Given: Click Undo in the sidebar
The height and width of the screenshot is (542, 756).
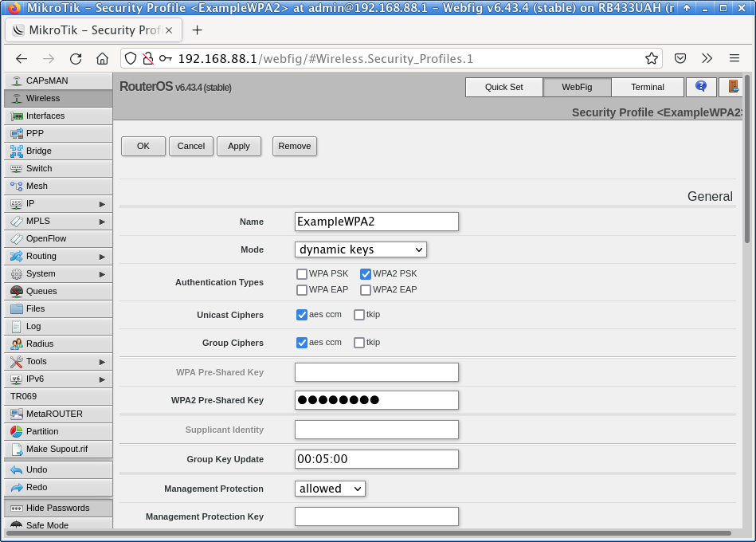Looking at the screenshot, I should coord(57,469).
